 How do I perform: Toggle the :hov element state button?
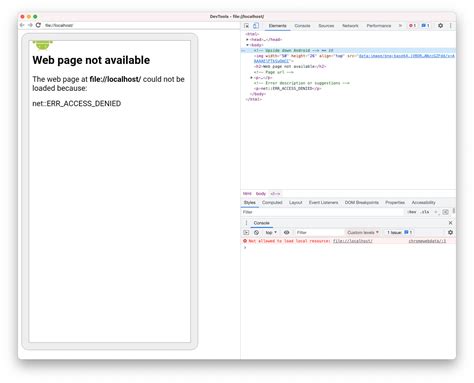(412, 212)
